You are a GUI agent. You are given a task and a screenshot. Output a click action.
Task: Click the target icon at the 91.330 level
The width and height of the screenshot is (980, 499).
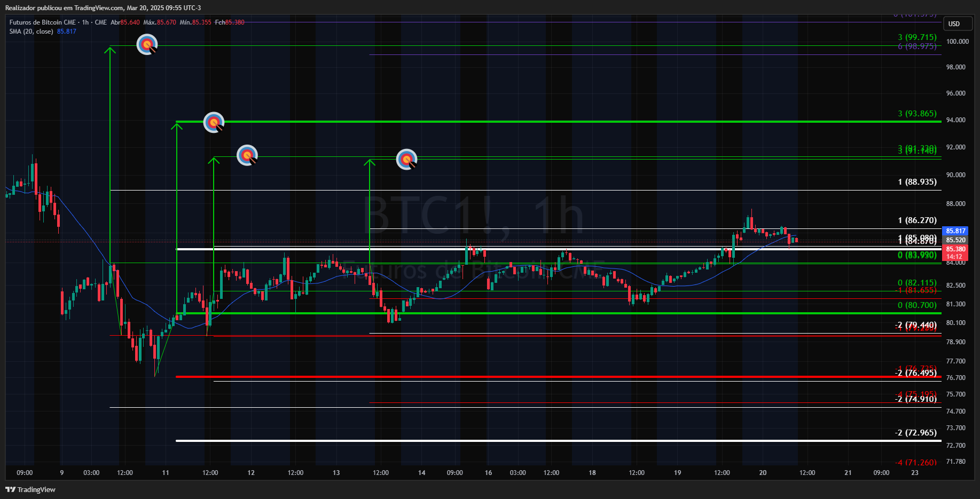click(247, 155)
